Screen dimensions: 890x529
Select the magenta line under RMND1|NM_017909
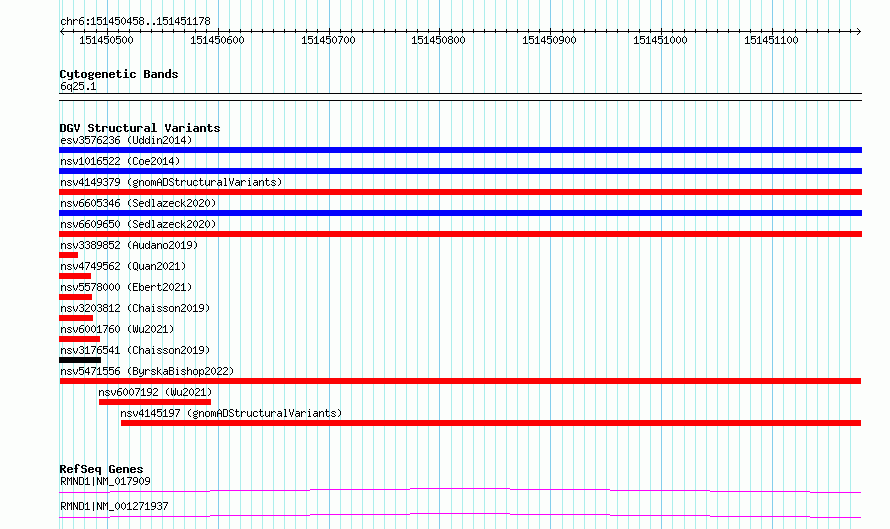pyautogui.click(x=460, y=490)
